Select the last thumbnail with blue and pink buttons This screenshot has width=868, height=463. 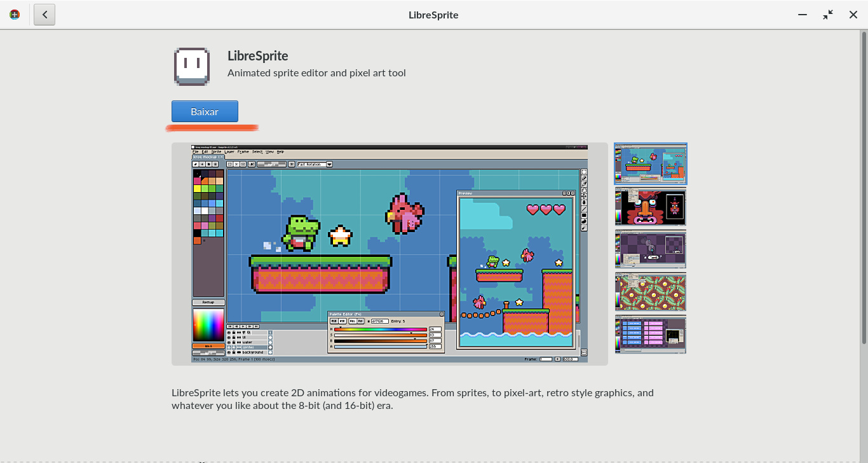650,335
